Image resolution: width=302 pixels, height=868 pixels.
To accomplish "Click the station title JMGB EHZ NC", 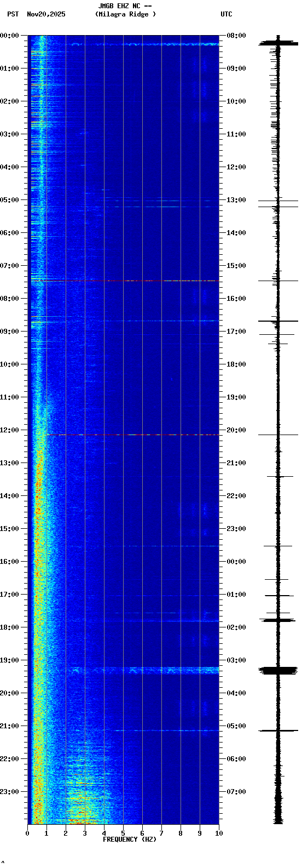I will [119, 6].
